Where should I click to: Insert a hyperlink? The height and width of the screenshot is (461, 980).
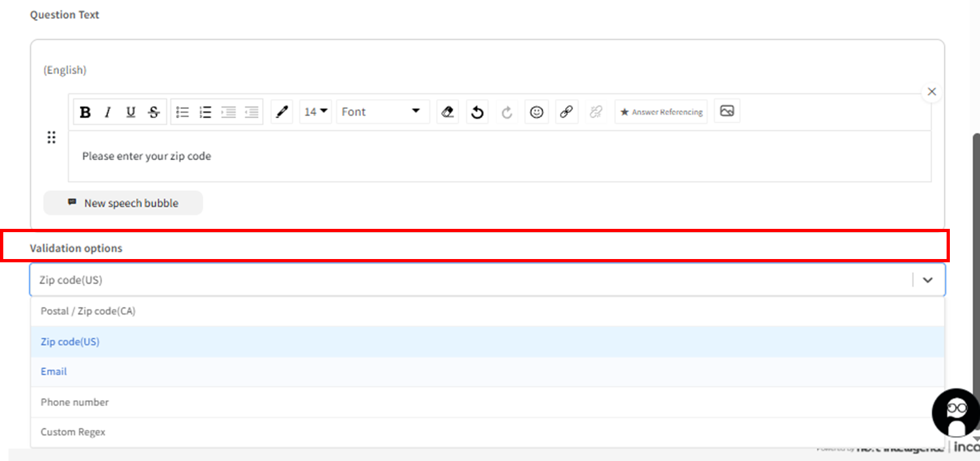click(x=567, y=112)
